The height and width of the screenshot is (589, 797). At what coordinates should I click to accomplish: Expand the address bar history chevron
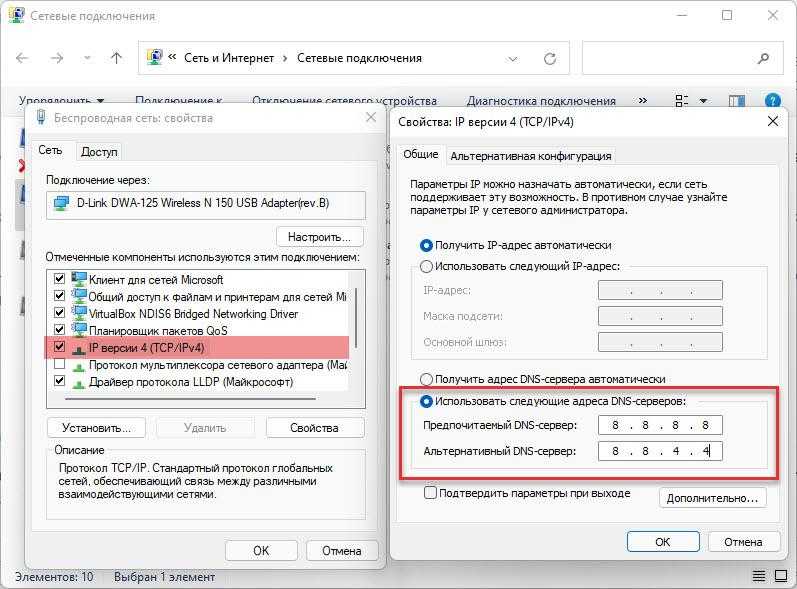point(513,59)
